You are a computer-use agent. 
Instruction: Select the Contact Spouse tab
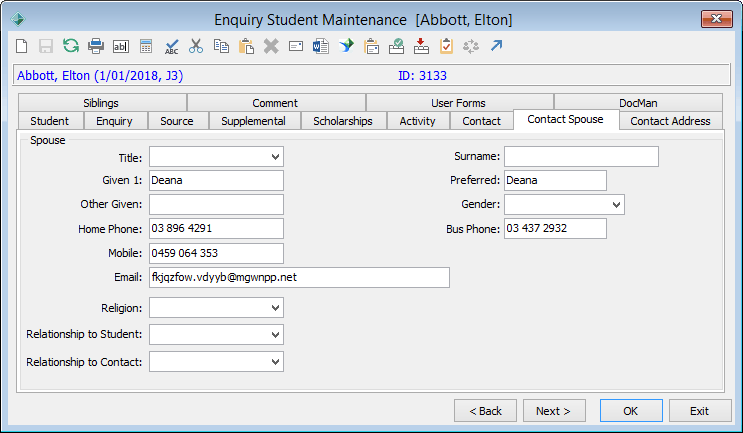[x=566, y=119]
